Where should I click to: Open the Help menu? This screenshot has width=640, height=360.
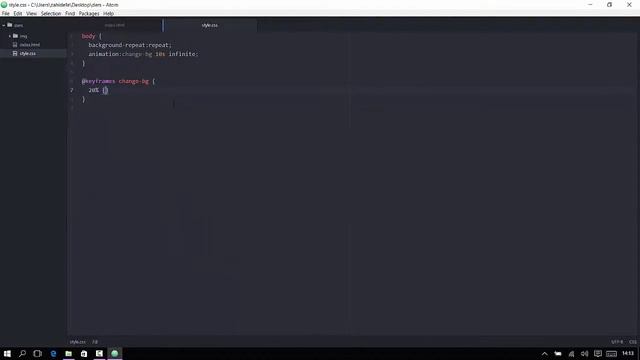(x=108, y=13)
